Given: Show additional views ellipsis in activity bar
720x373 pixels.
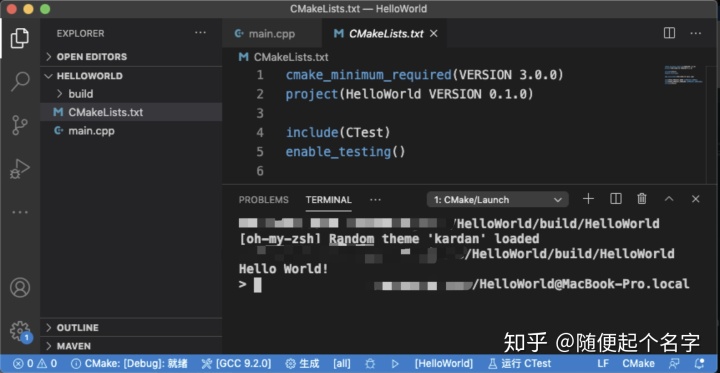Looking at the screenshot, I should pos(20,213).
